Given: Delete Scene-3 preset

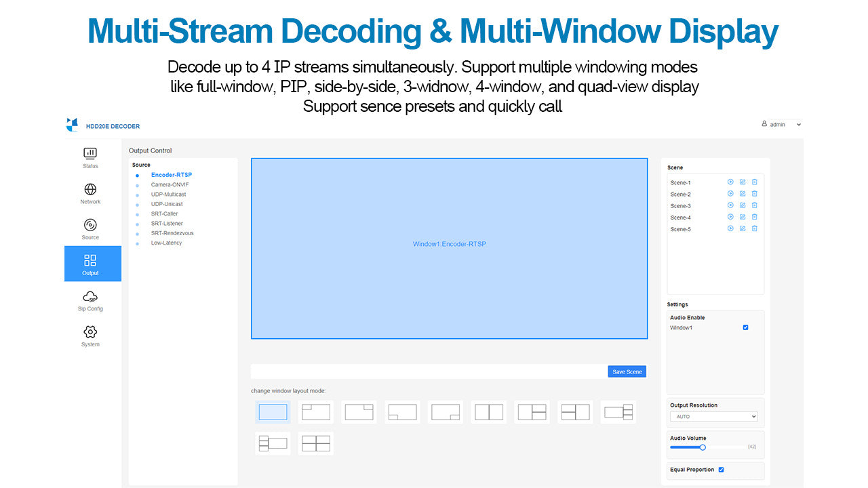Looking at the screenshot, I should click(755, 205).
